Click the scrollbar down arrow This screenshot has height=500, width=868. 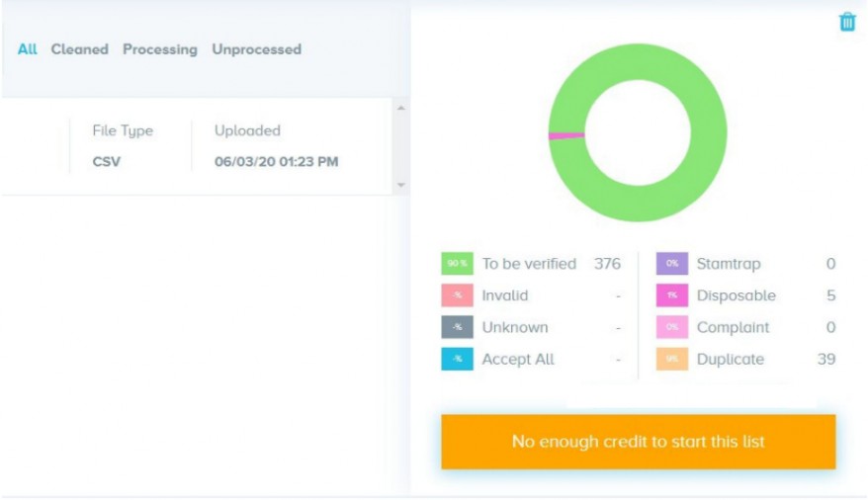point(400,185)
